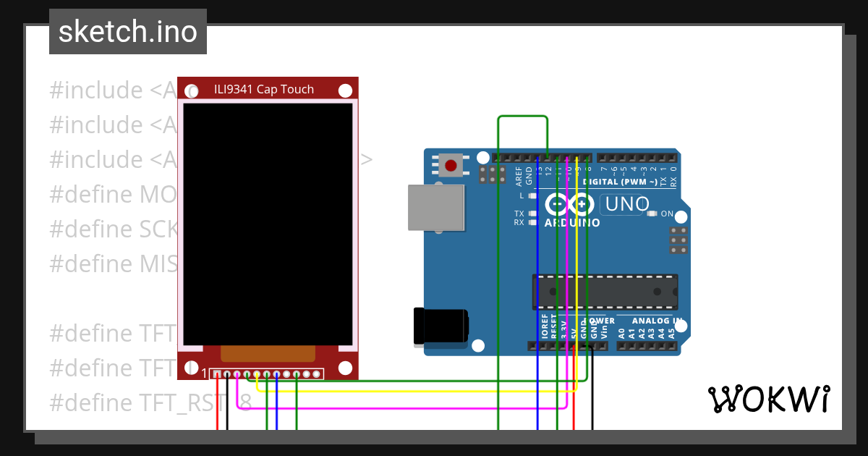Click digital pin 13 on the Uno
This screenshot has height=456, width=868.
tap(537, 157)
